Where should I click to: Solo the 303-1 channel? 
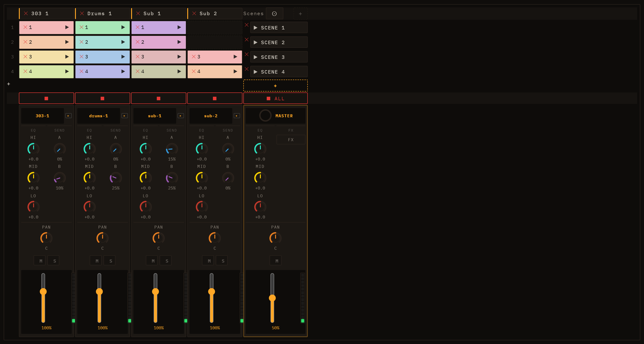tap(54, 261)
